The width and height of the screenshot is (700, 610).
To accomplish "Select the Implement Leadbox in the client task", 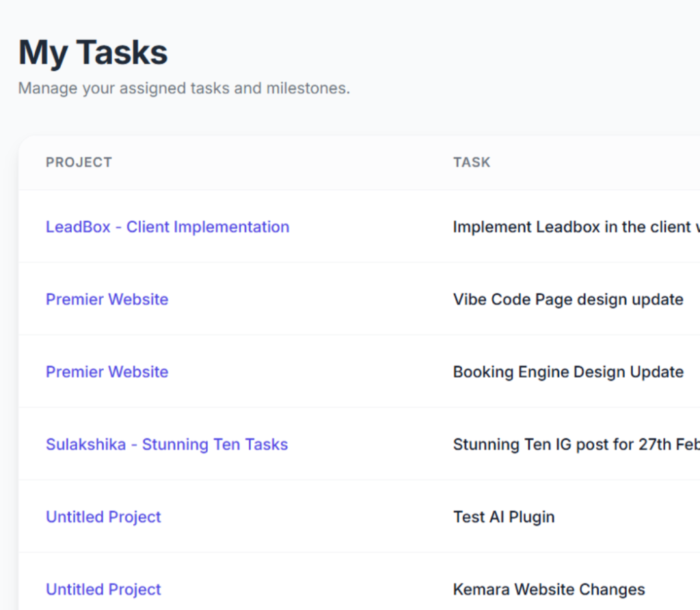I will (x=574, y=227).
